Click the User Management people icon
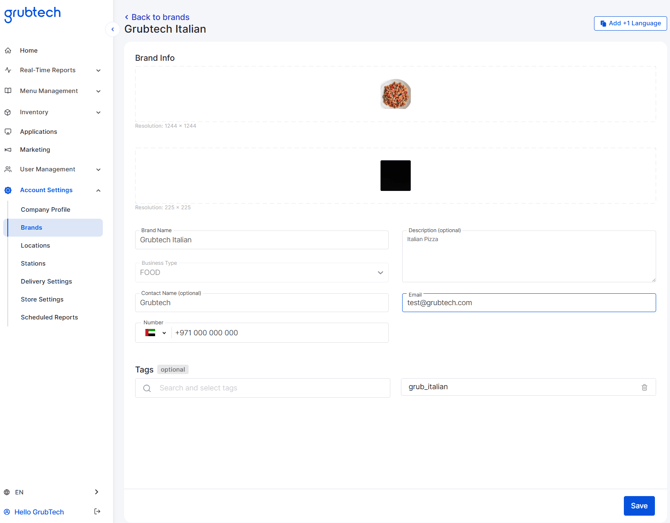The image size is (670, 523). [8, 169]
